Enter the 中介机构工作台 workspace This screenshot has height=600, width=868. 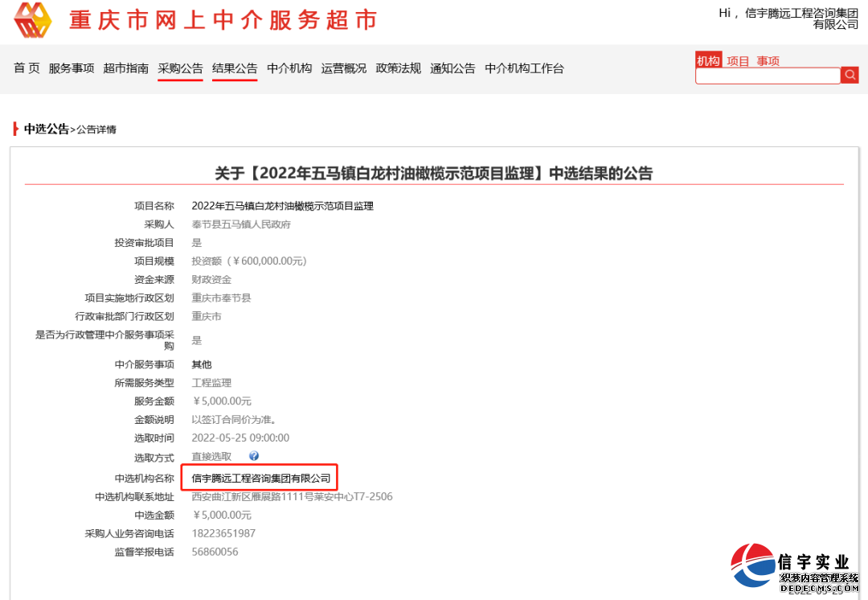[x=524, y=68]
